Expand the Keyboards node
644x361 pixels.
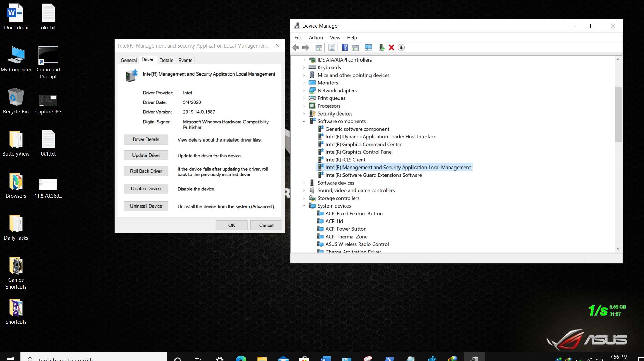(304, 67)
